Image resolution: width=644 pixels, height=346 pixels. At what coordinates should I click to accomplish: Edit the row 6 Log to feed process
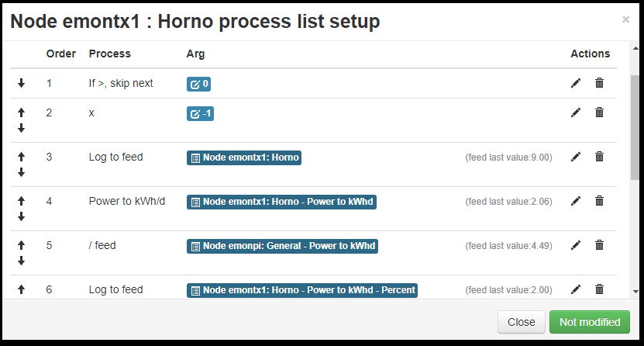tap(576, 289)
